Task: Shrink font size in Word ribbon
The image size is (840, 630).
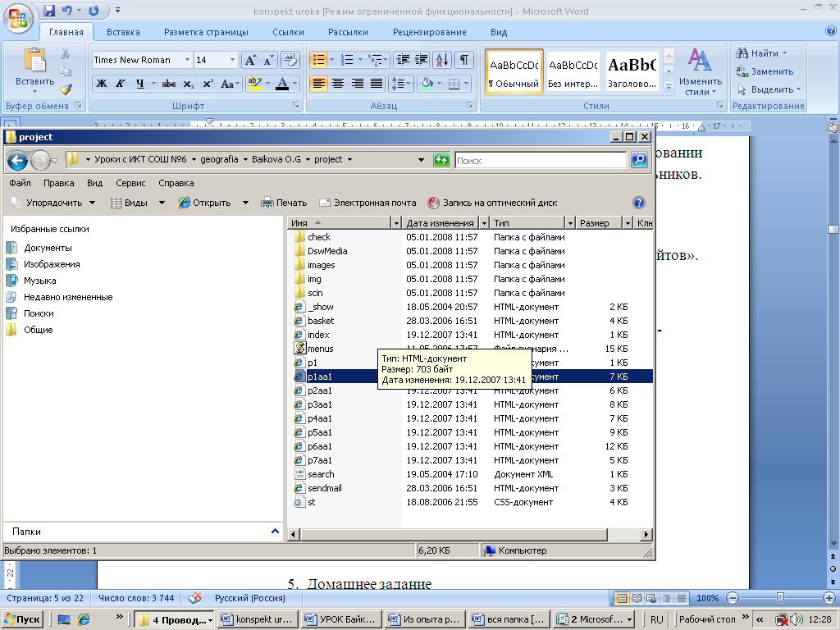Action: coord(268,60)
